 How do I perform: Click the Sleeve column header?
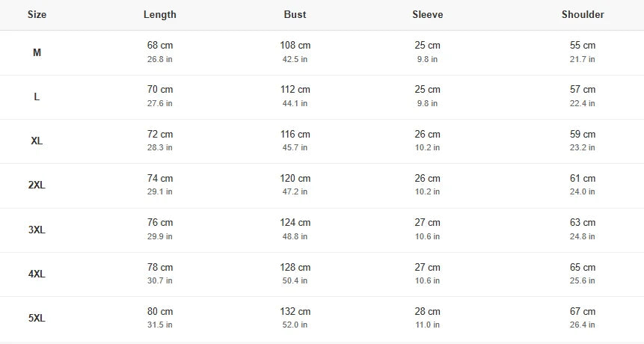pos(427,14)
